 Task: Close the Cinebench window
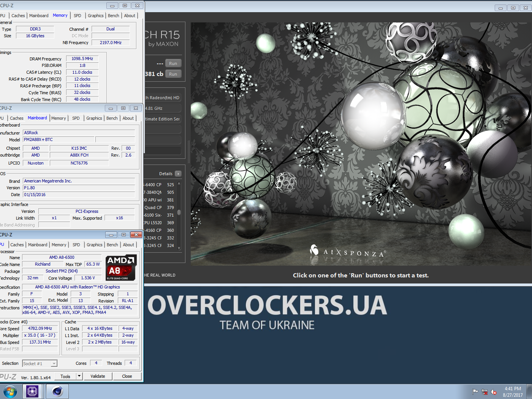526,8
